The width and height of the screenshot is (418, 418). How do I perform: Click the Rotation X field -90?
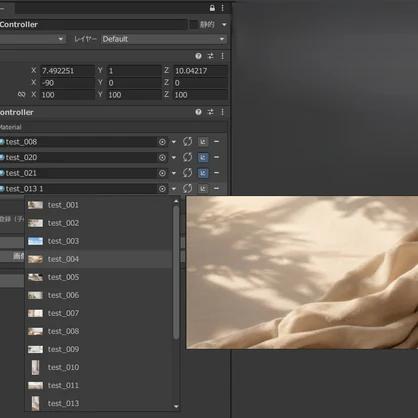click(x=67, y=83)
